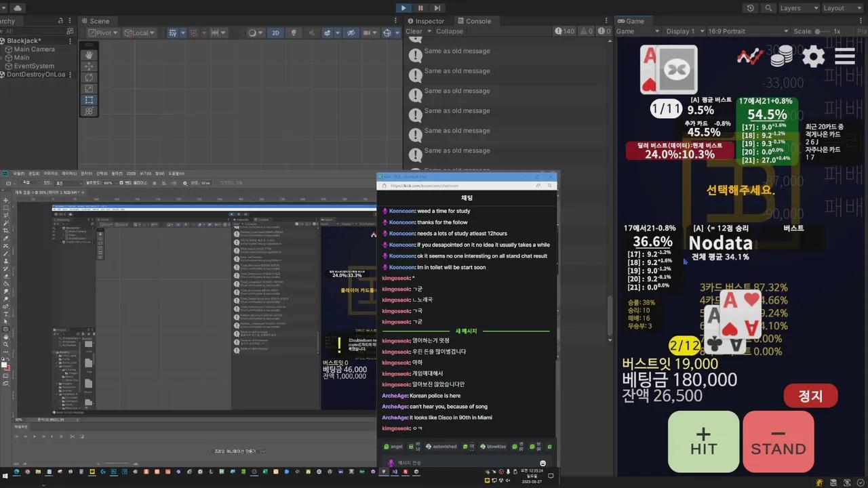Open the Layers dropdown

799,8
